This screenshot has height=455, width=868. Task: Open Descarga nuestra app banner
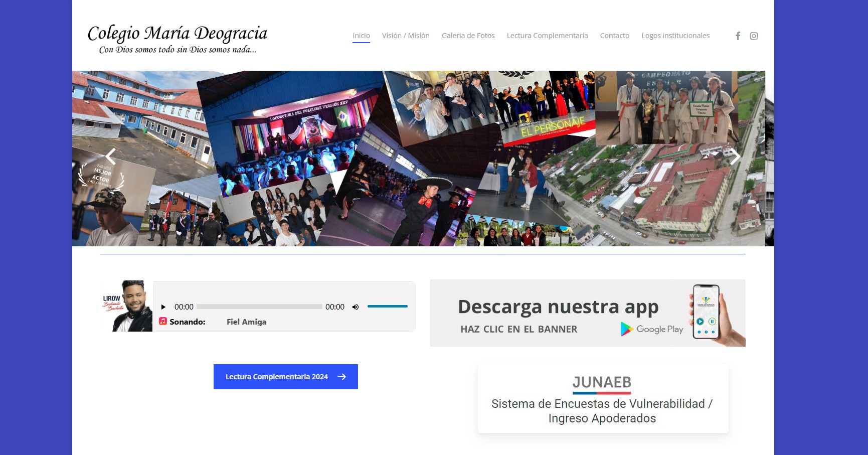(x=588, y=313)
